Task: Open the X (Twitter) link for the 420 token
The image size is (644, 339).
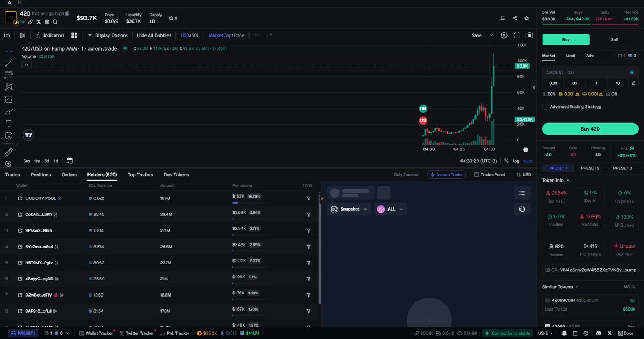Action: [39, 22]
